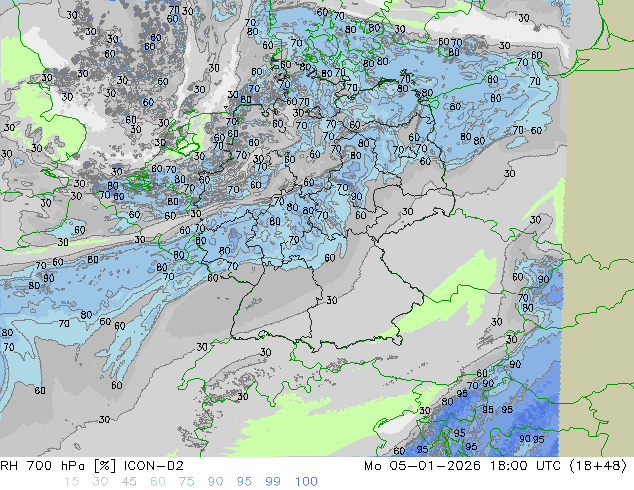The height and width of the screenshot is (490, 634).
Task: Click the legend value 75
Action: pos(186,482)
